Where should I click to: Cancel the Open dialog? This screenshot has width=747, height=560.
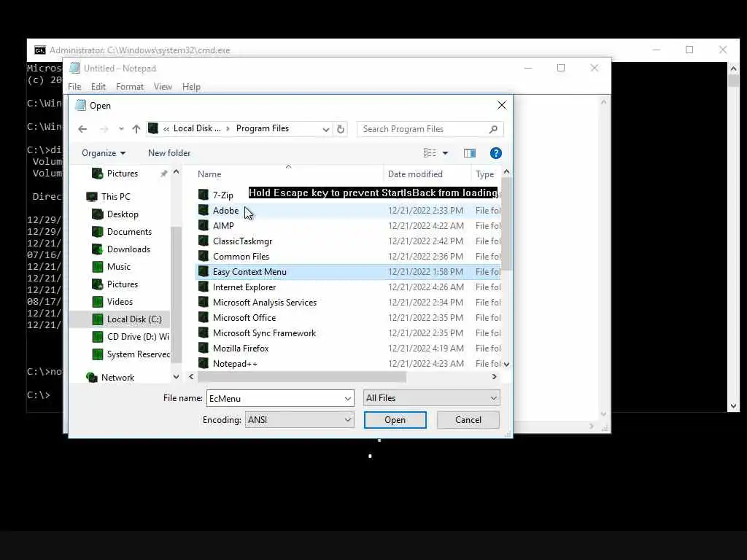(x=468, y=420)
